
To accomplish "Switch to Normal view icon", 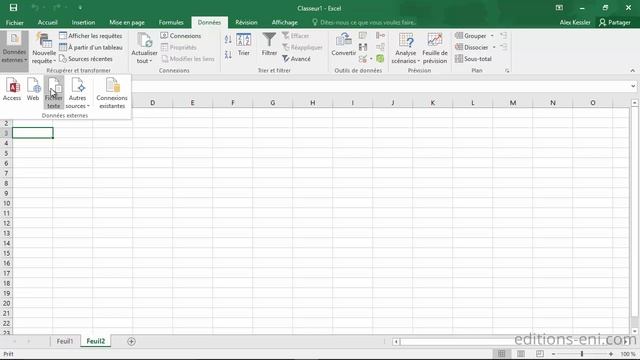I will coord(502,354).
